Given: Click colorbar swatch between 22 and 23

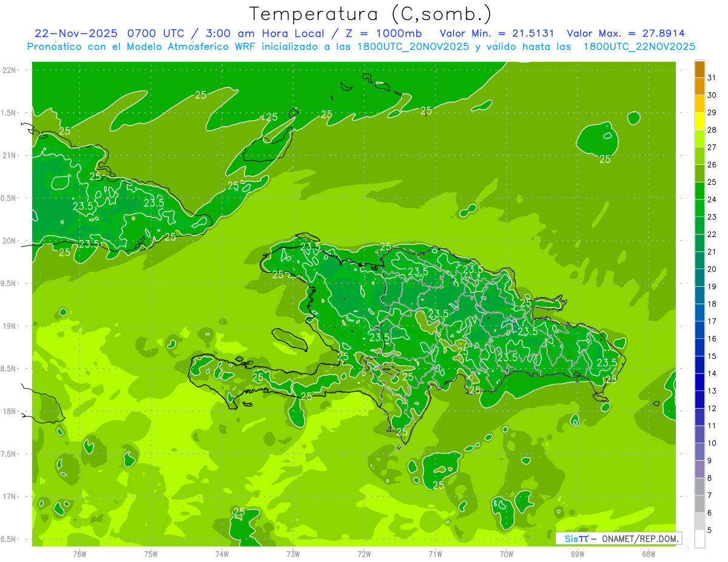Looking at the screenshot, I should point(699,226).
